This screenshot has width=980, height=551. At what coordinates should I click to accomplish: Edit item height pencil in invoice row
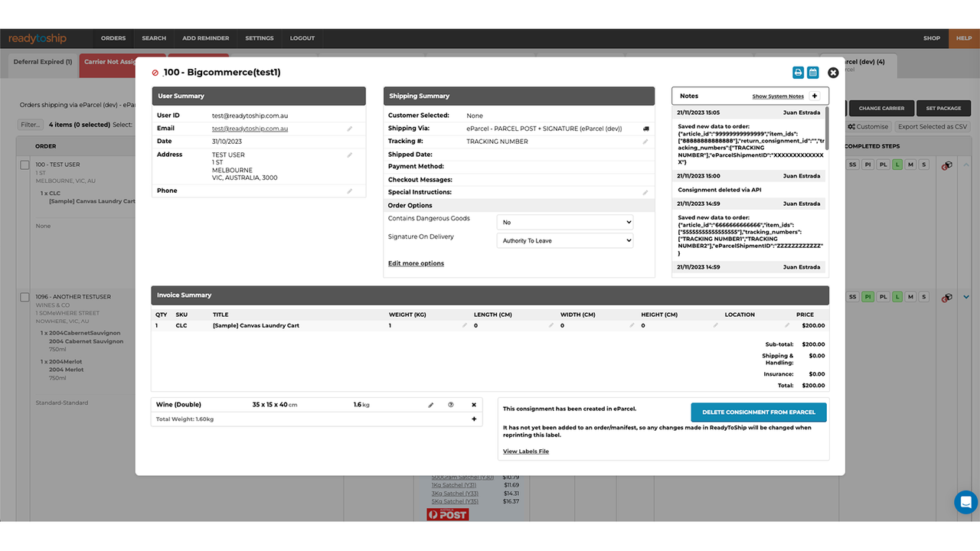click(716, 325)
